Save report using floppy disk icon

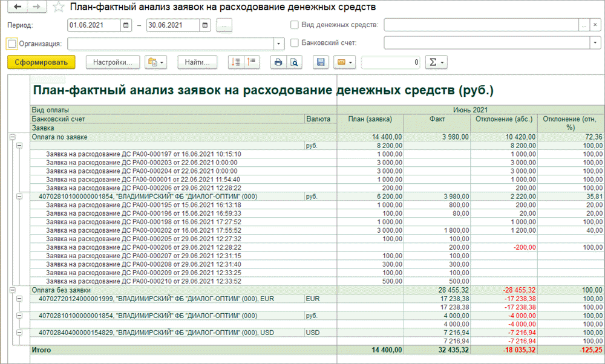click(x=321, y=62)
